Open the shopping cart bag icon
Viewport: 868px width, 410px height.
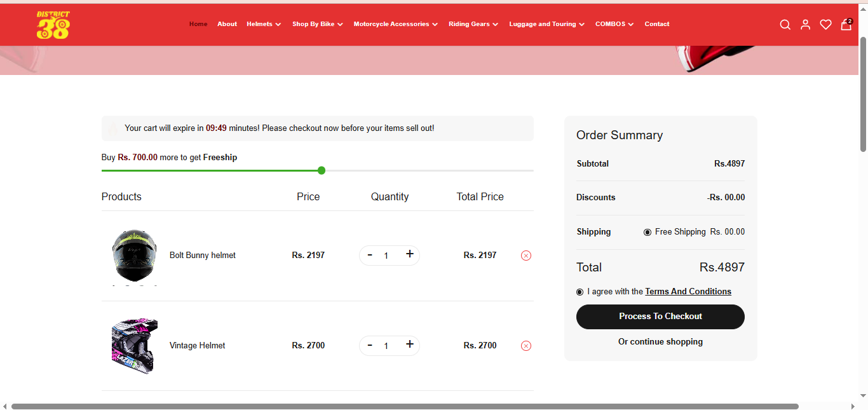pos(846,25)
